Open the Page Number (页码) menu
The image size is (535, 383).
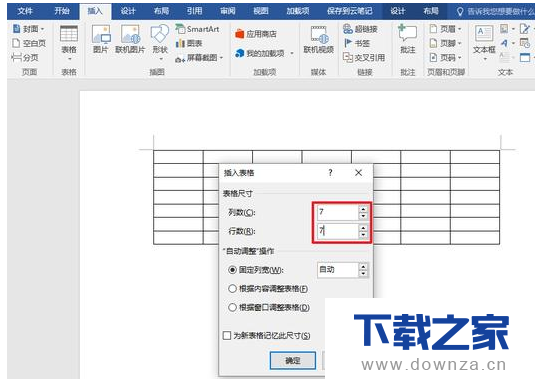tap(445, 58)
